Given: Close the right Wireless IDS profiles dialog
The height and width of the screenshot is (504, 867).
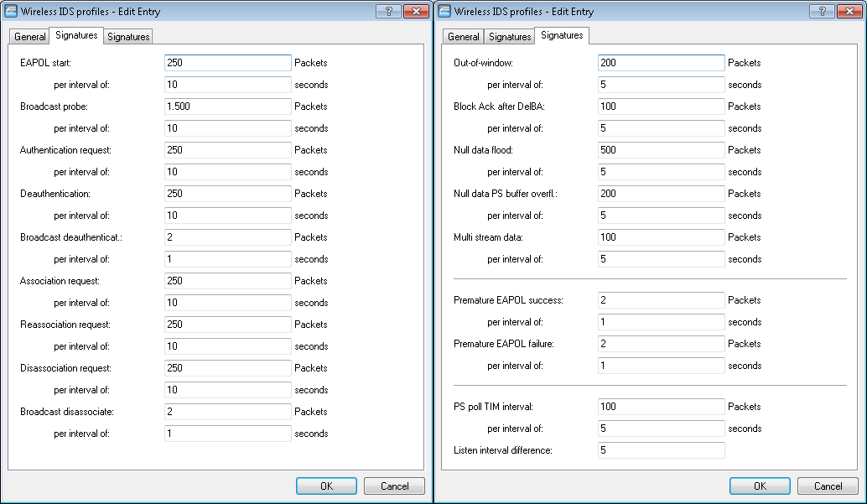Looking at the screenshot, I should pos(849,11).
